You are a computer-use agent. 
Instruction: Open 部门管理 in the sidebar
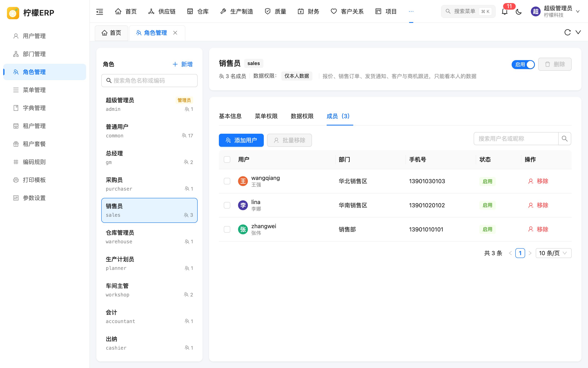[45, 54]
